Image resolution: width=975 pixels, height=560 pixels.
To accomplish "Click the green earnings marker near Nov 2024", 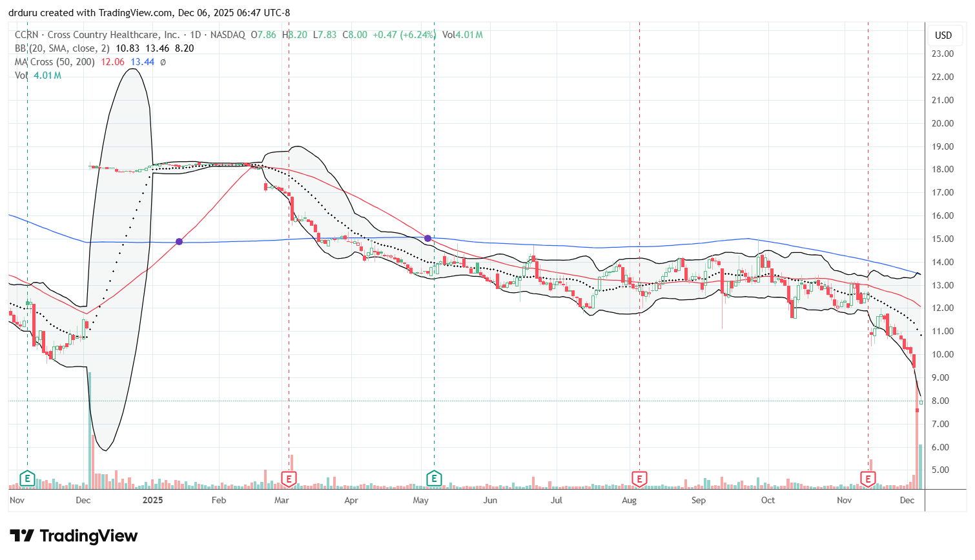I will click(27, 479).
